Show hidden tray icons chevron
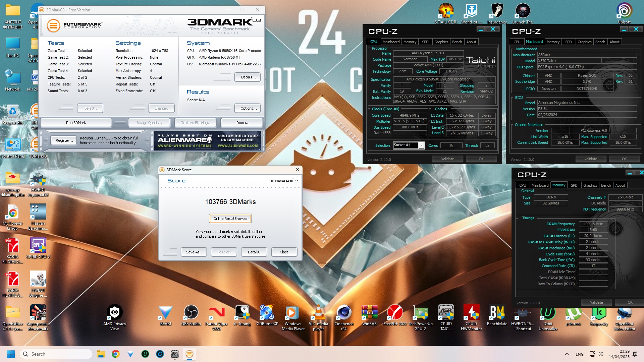 pos(567,354)
